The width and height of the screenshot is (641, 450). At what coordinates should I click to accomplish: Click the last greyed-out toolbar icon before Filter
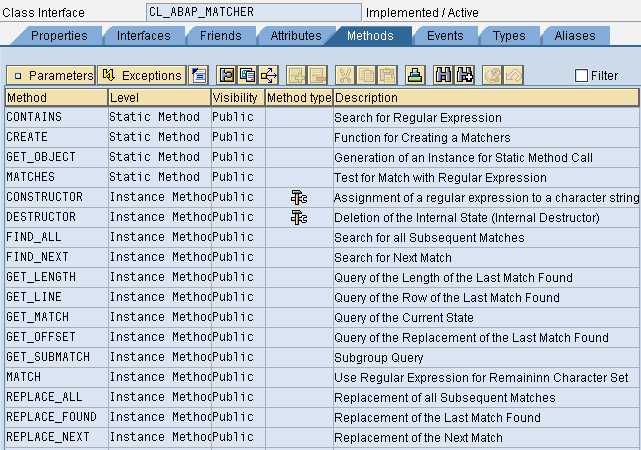[x=513, y=75]
